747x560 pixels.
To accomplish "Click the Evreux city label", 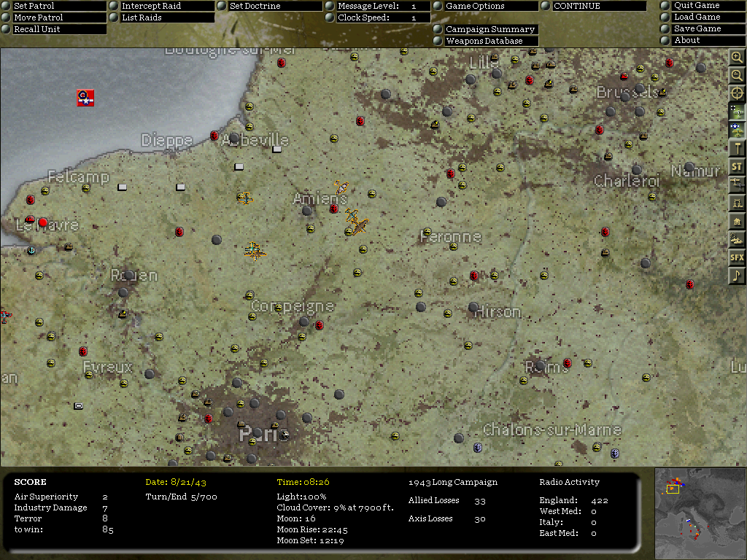I will click(x=108, y=367).
